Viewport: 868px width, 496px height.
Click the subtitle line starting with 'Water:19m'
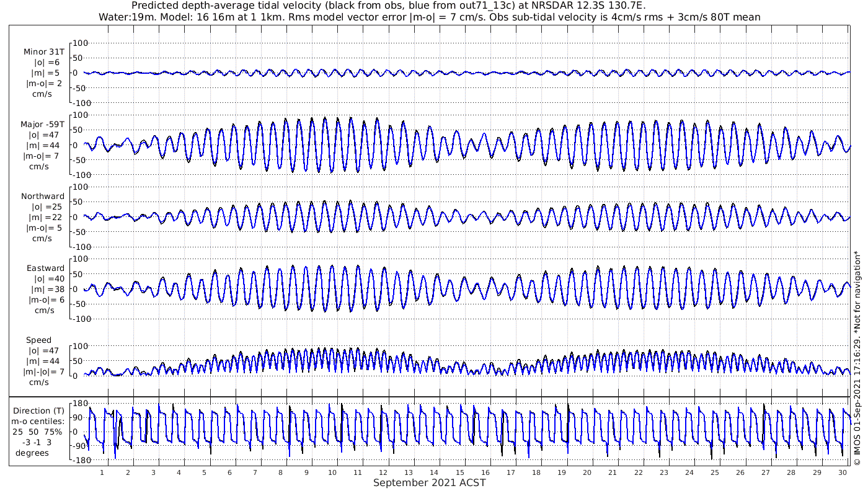point(429,17)
